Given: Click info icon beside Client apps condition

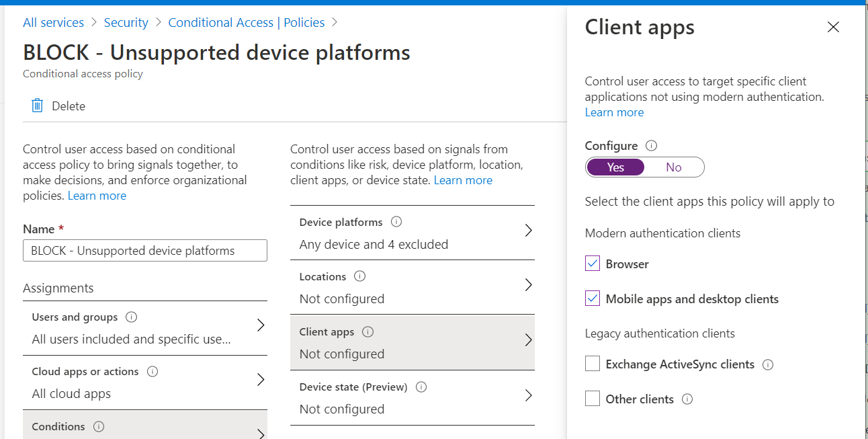Looking at the screenshot, I should pos(367,332).
